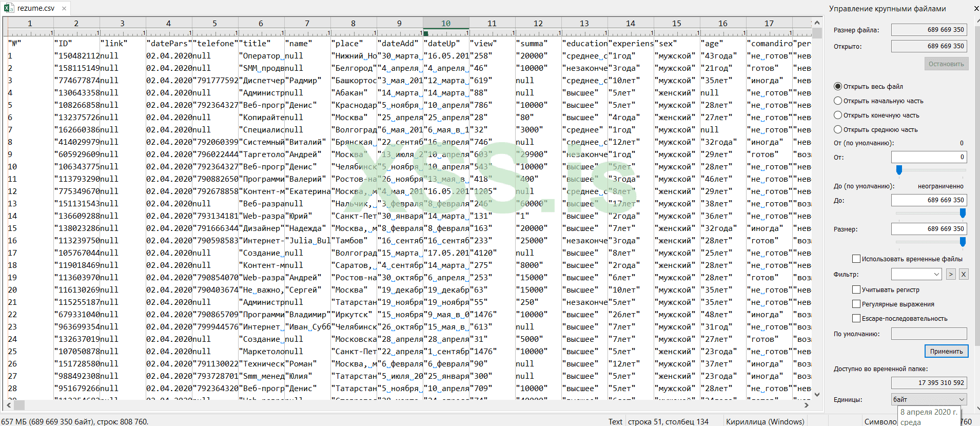
Task: Click the "Диспетчер" title cell in row 3
Action: coord(262,81)
